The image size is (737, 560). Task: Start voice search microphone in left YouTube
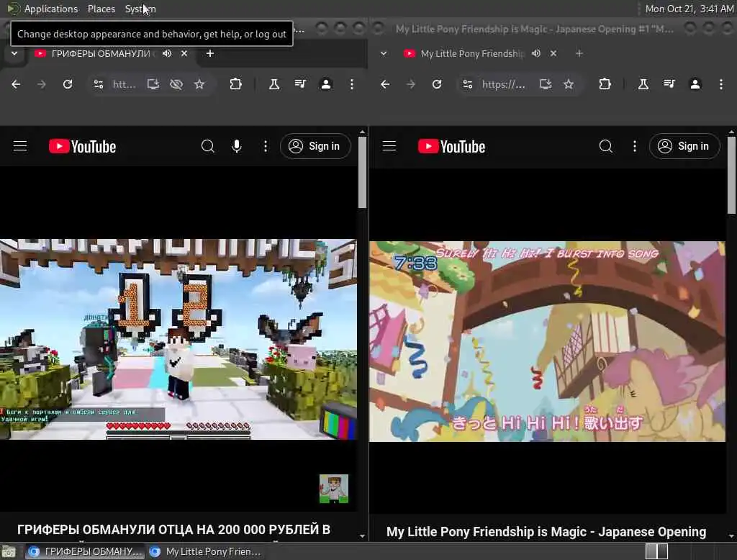[237, 146]
